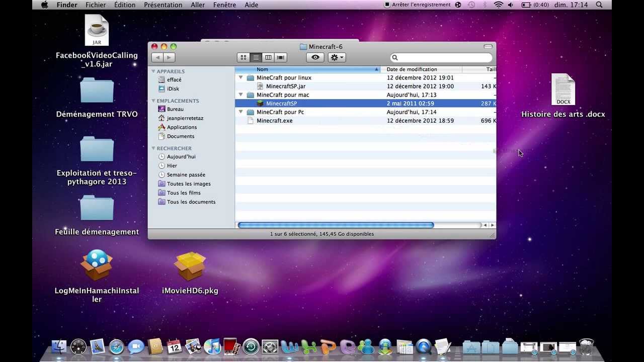Switch Finder to column view
This screenshot has height=362, width=644.
[x=268, y=58]
